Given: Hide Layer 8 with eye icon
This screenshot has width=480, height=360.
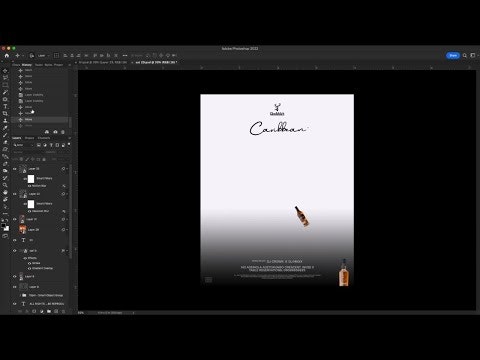Looking at the screenshot, I should [x=15, y=276].
